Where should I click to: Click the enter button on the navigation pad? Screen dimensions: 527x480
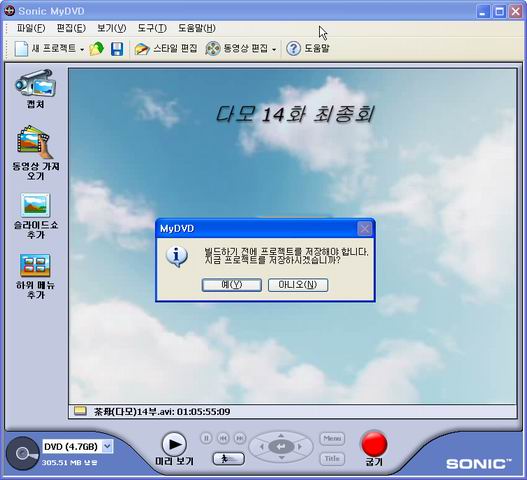click(x=281, y=447)
